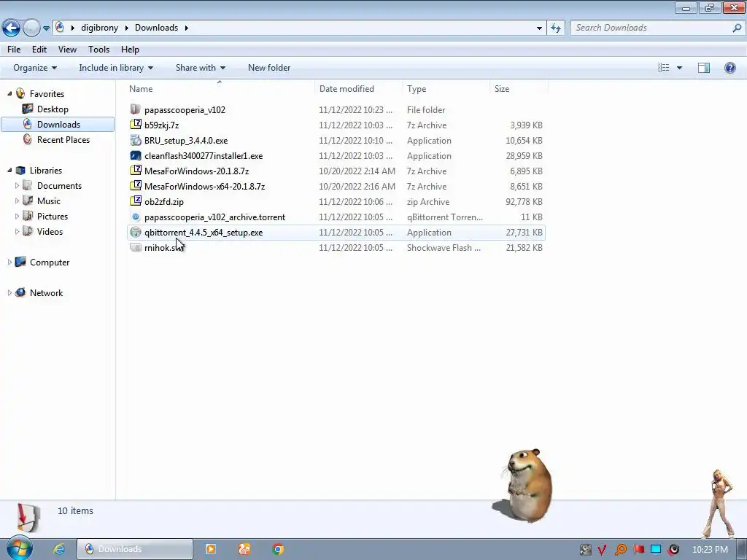Viewport: 747px width, 560px height.
Task: Select the cleanflash3400277installer1.exe icon
Action: [x=136, y=155]
